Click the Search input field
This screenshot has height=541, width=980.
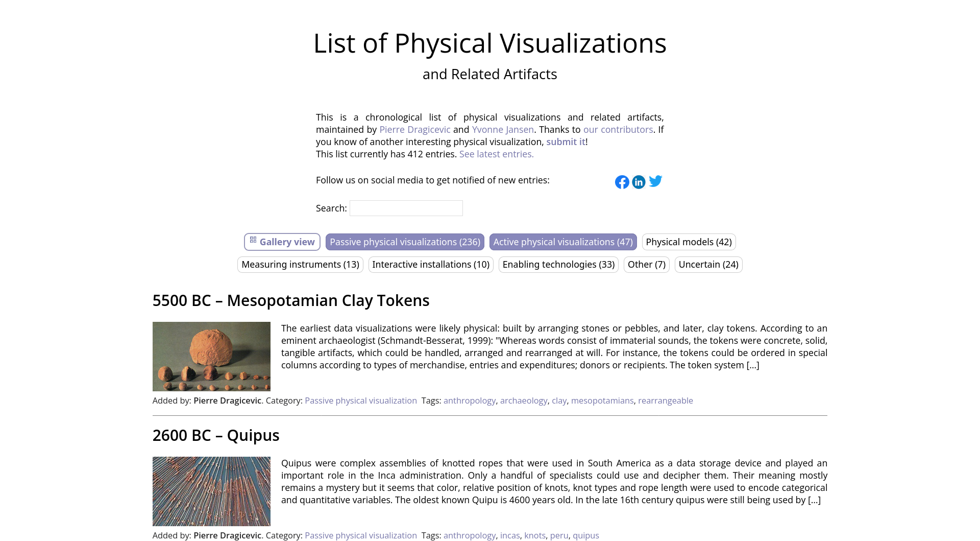coord(406,208)
